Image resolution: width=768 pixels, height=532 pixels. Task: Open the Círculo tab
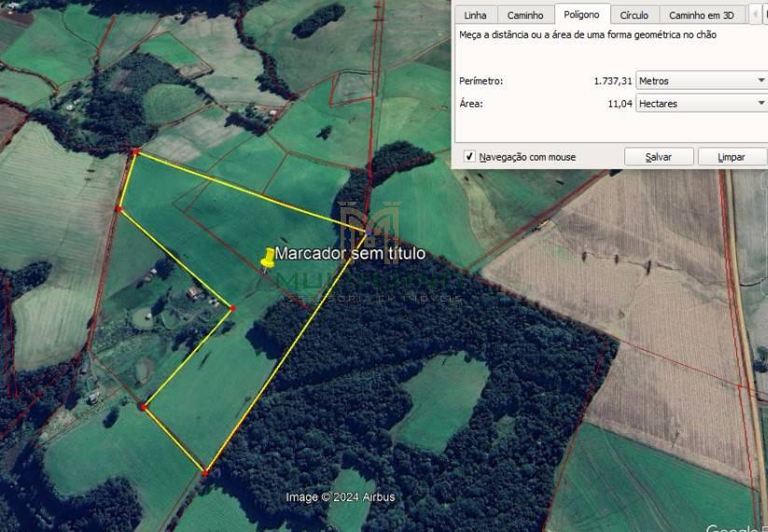[x=635, y=15]
